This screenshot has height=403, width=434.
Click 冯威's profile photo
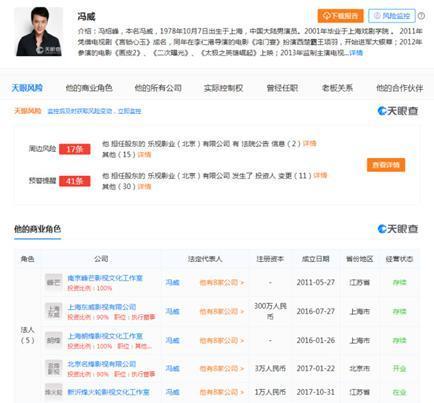(x=39, y=32)
